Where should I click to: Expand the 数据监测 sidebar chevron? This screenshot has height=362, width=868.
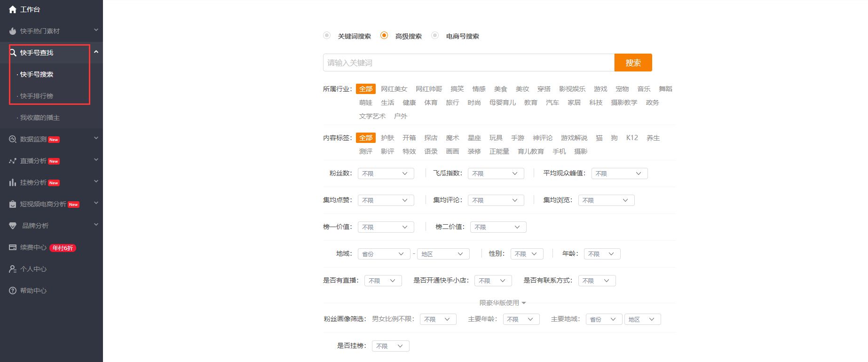[x=96, y=138]
